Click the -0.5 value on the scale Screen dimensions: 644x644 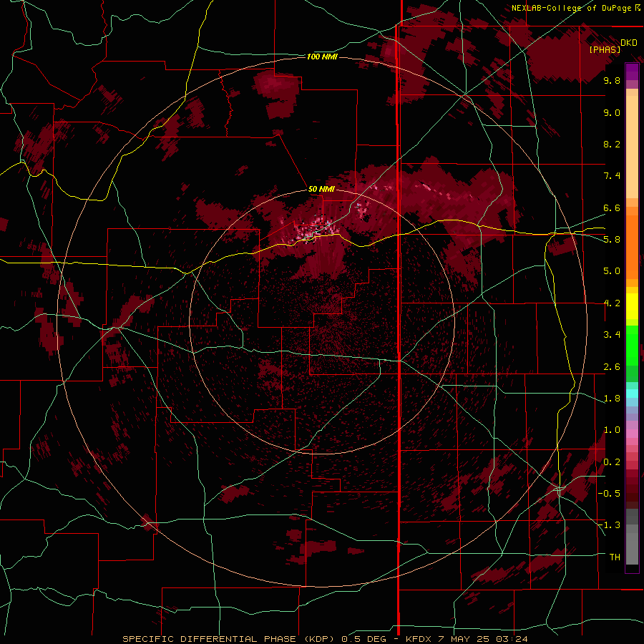coord(610,494)
